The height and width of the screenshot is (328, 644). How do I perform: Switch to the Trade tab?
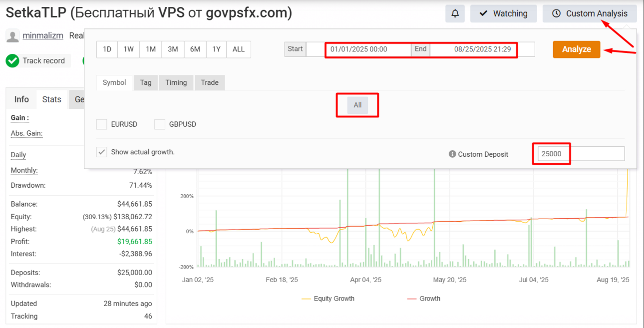pyautogui.click(x=210, y=83)
